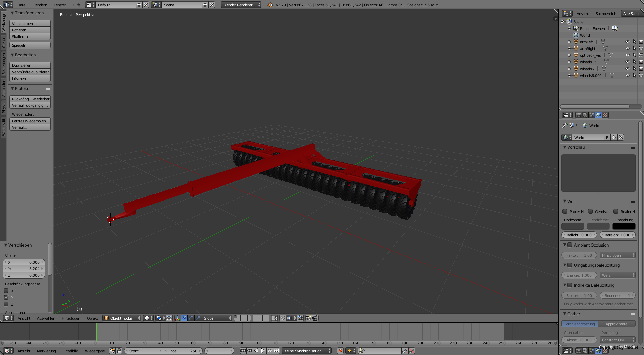Hide wheels6.001 using its eye icon
The height and width of the screenshot is (355, 644).
[627, 75]
